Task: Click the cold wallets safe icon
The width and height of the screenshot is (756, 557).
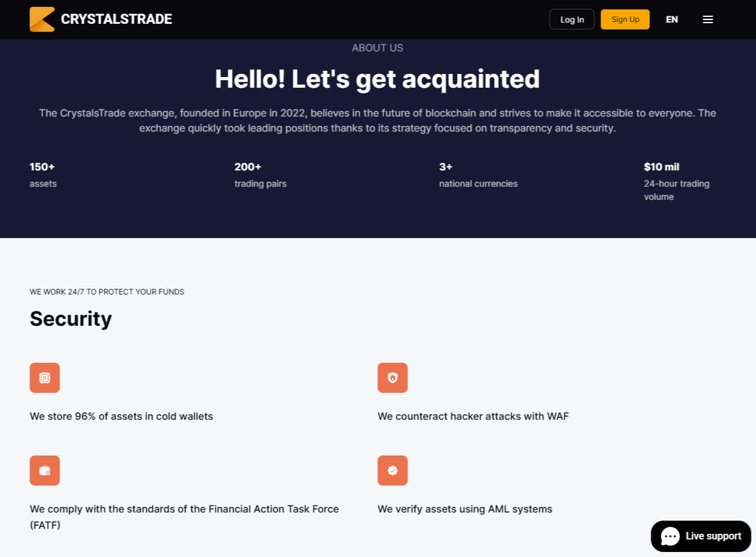Action: pyautogui.click(x=45, y=378)
